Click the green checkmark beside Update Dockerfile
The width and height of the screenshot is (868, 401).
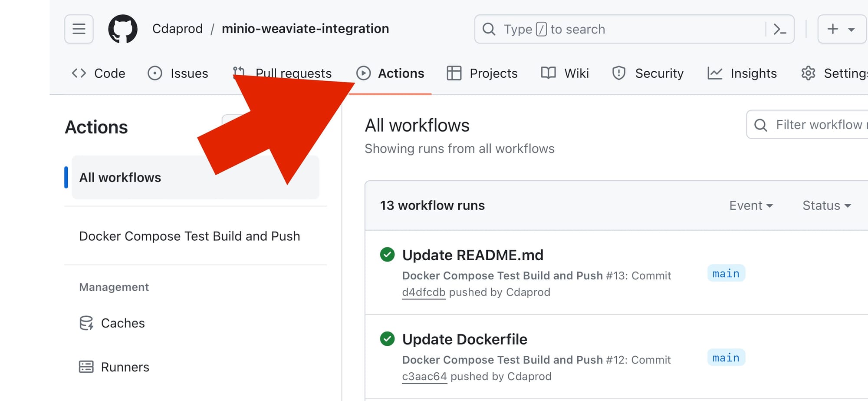click(x=387, y=339)
